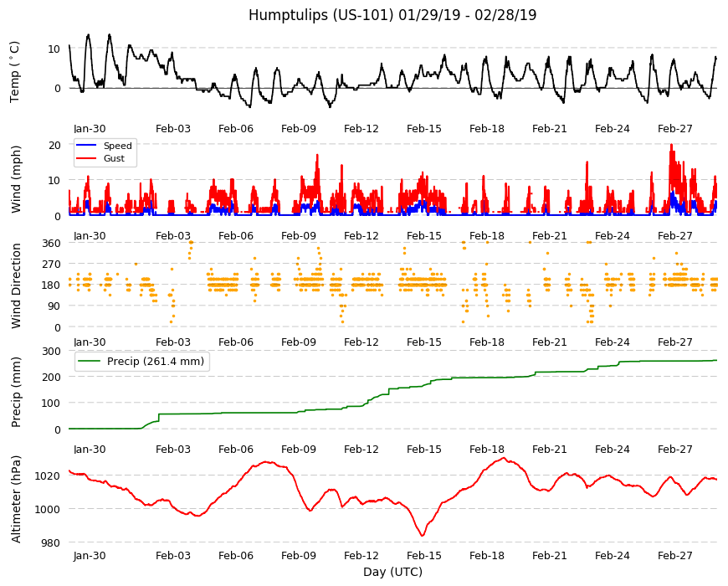Click the Precip (mm) axis label
The width and height of the screenshot is (728, 586).
pyautogui.click(x=16, y=392)
